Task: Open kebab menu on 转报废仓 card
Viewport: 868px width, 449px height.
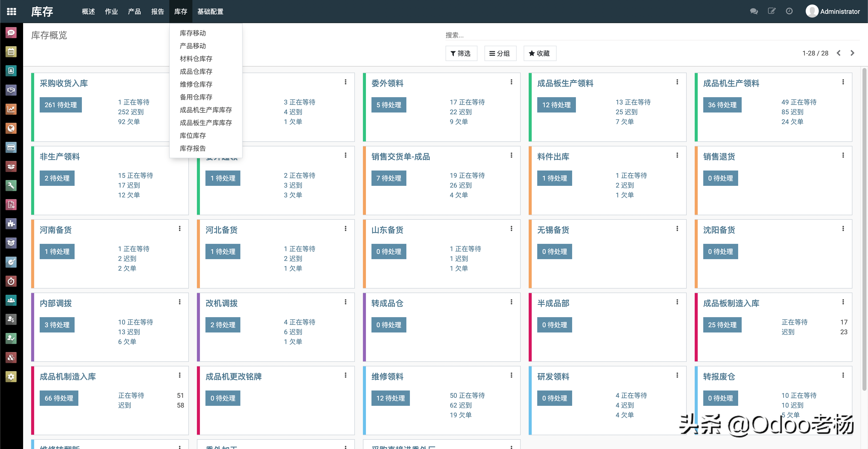Action: coord(843,375)
